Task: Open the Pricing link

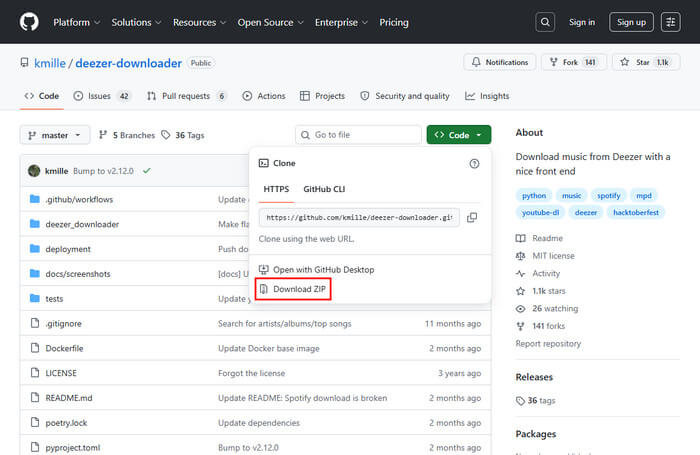Action: (x=394, y=22)
